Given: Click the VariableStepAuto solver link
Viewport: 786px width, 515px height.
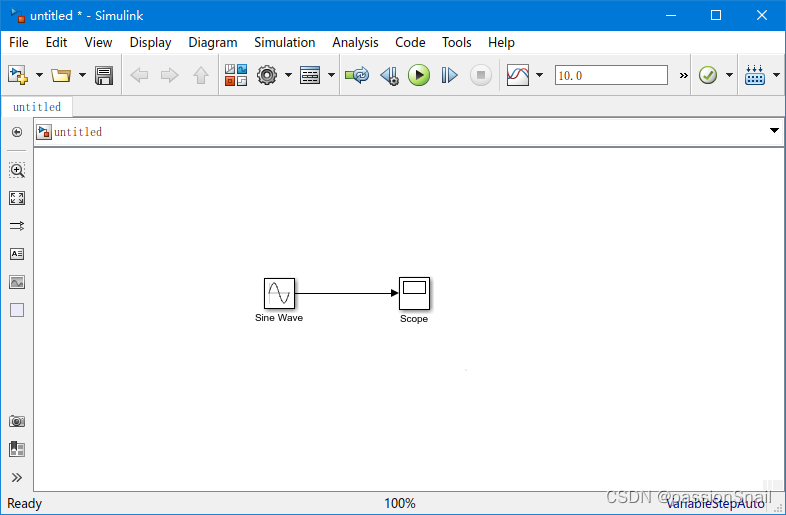Looking at the screenshot, I should [715, 503].
